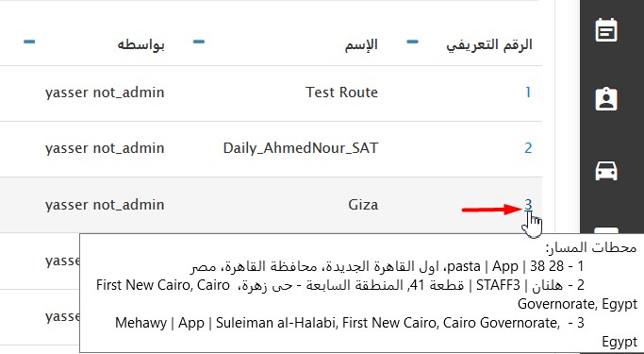Collapse the leftmost column filter dash

(x=29, y=42)
